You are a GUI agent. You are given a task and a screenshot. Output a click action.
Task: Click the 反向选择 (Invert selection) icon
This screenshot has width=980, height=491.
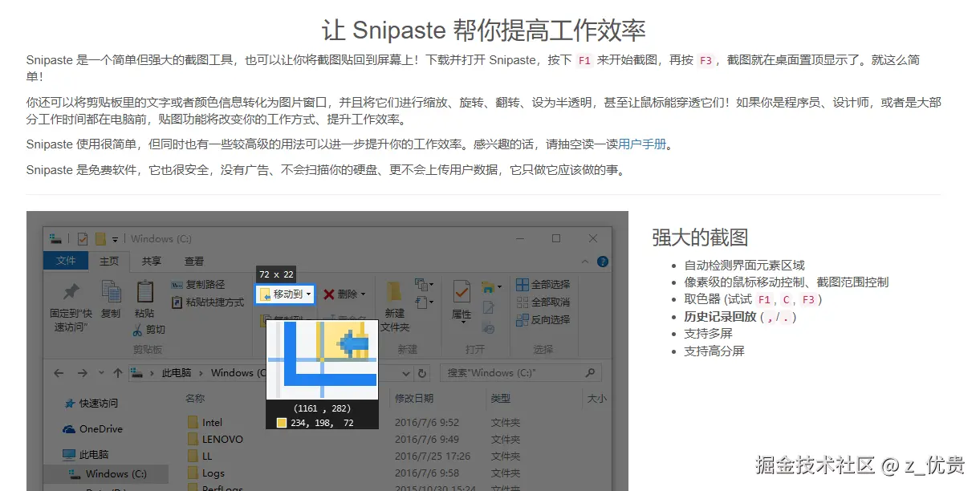(522, 320)
